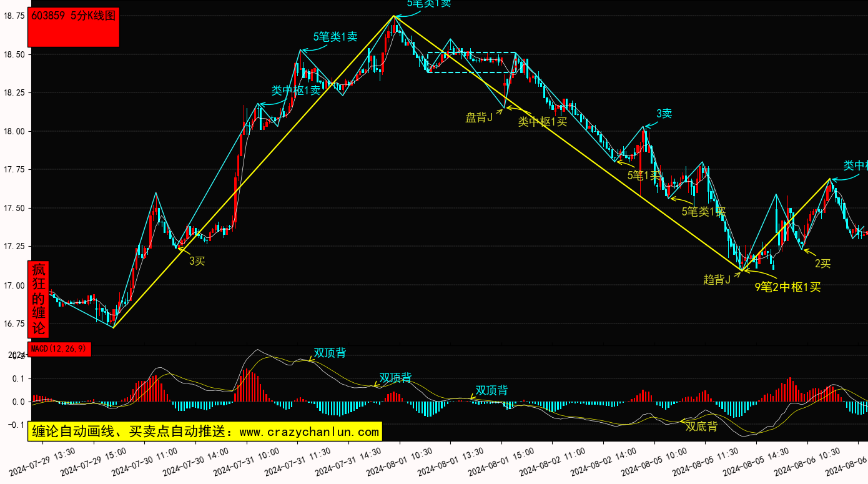Click the -0.1 MACD axis value
Screen dimensions: 868x484
point(16,425)
